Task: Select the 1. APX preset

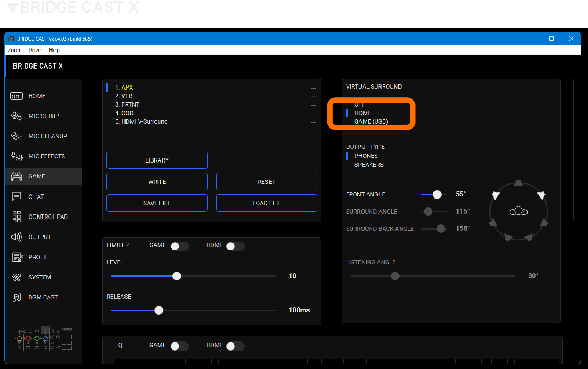Action: click(124, 88)
